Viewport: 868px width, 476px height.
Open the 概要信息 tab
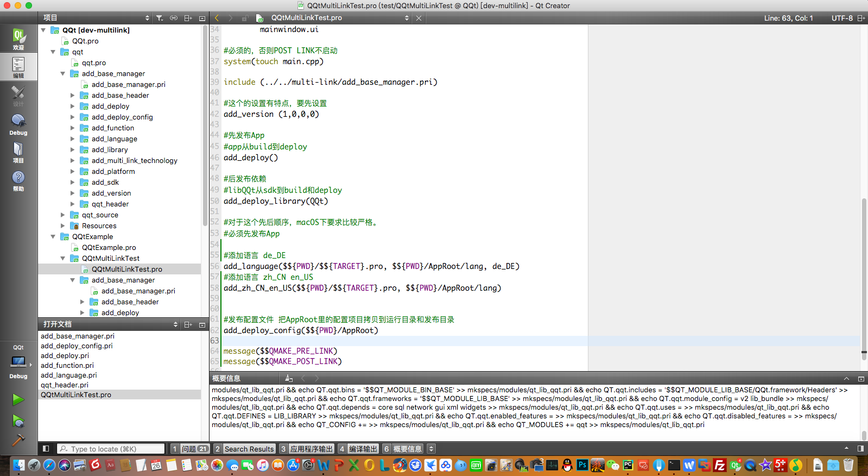click(403, 449)
